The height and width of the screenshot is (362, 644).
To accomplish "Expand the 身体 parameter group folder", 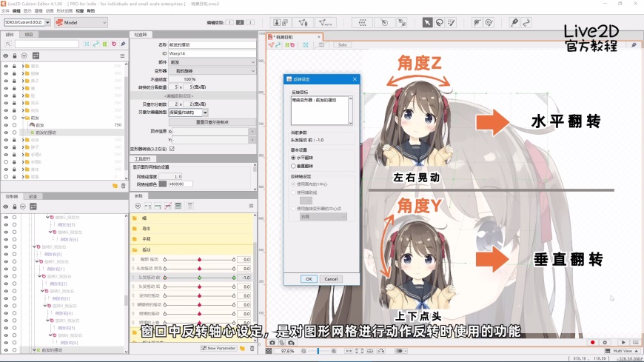I will coord(134,229).
